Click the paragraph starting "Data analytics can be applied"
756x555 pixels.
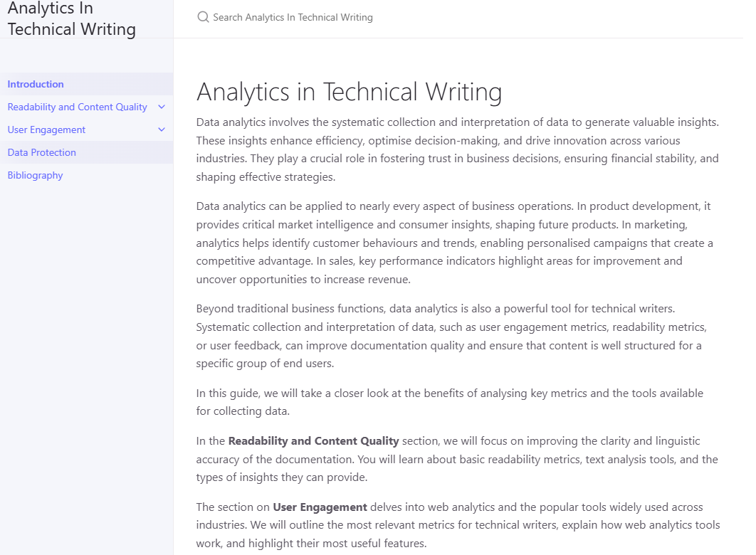[455, 243]
